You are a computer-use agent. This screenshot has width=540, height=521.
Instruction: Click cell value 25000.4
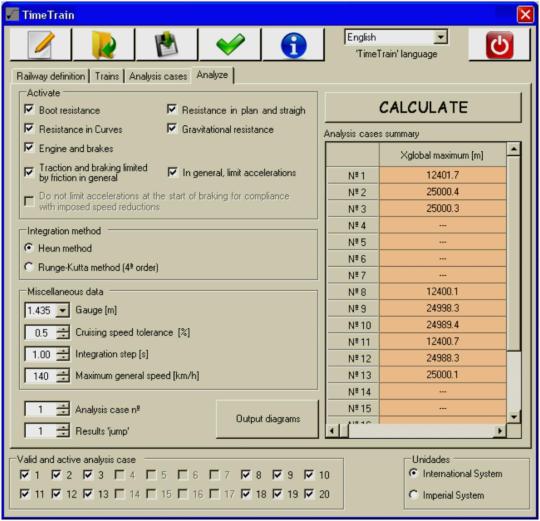point(443,192)
